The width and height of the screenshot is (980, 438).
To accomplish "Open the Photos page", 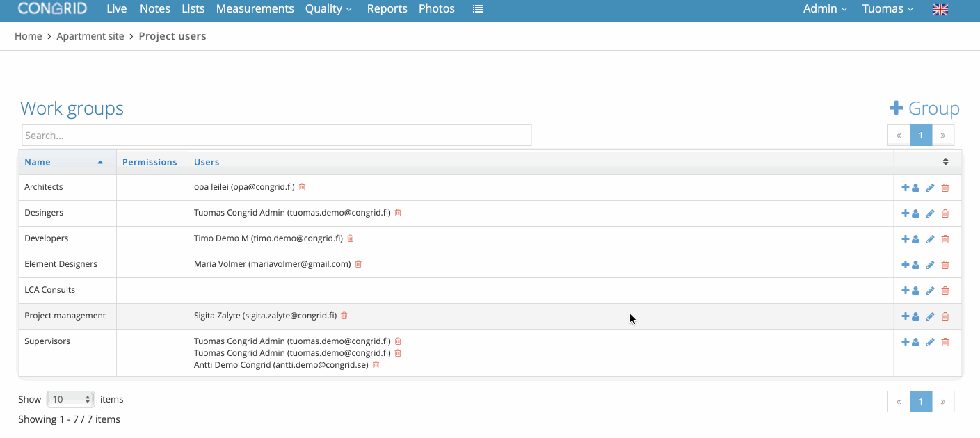I will pyautogui.click(x=437, y=9).
